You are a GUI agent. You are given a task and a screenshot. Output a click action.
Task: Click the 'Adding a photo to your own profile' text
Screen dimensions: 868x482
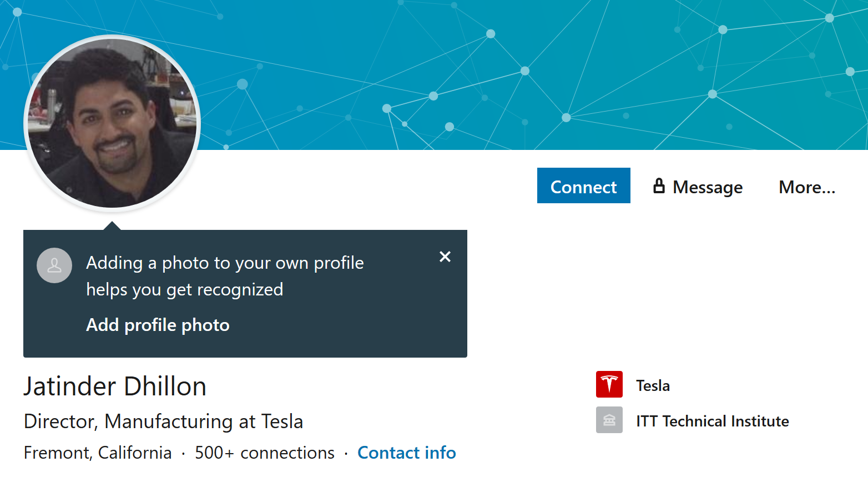coord(225,263)
